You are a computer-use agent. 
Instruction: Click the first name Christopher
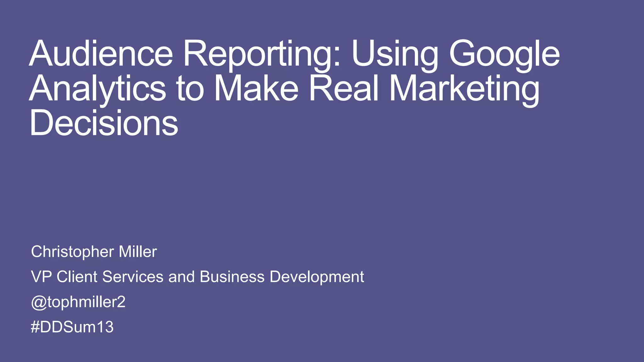tap(72, 252)
